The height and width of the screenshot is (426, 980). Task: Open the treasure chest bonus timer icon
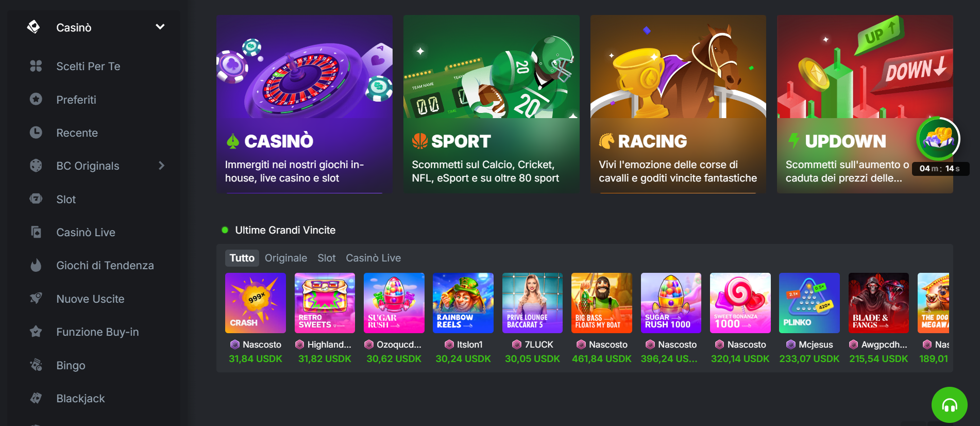point(938,139)
